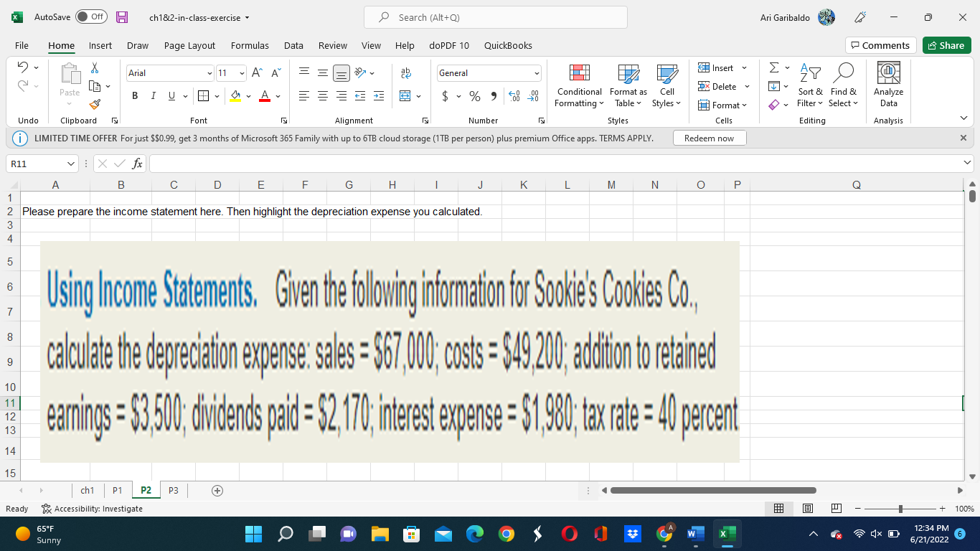The width and height of the screenshot is (980, 551).
Task: Click the Share button
Action: pyautogui.click(x=946, y=45)
